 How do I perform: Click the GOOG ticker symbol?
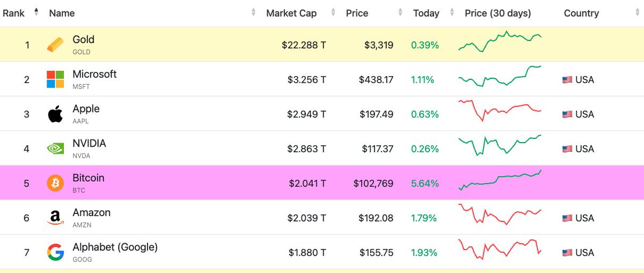(x=82, y=260)
